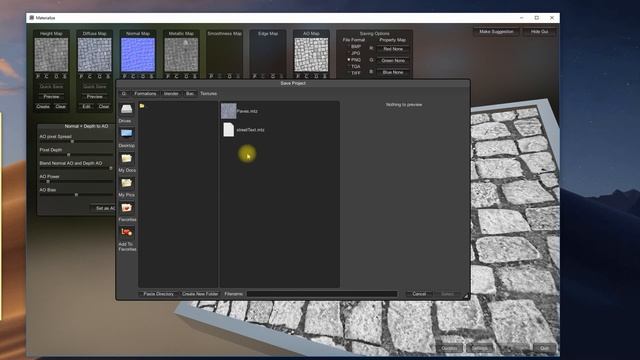Click the O button under Metallic Map
The width and height of the screenshot is (640, 360).
click(186, 76)
